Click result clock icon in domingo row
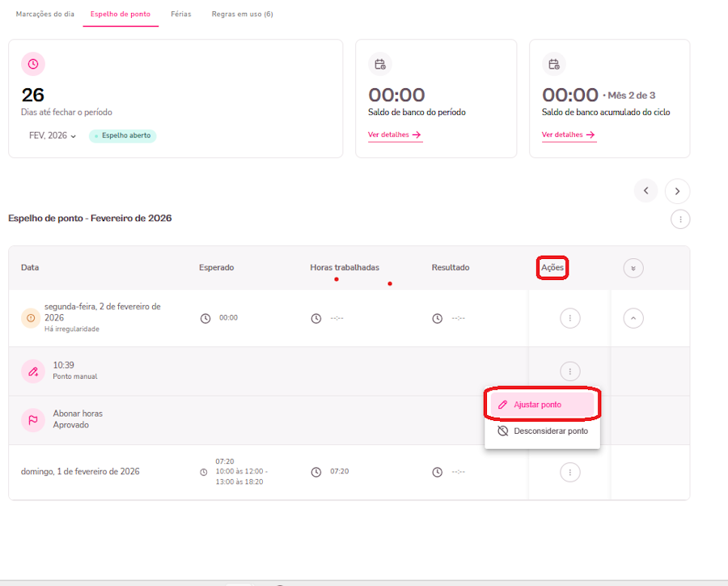This screenshot has width=728, height=586. click(x=438, y=472)
